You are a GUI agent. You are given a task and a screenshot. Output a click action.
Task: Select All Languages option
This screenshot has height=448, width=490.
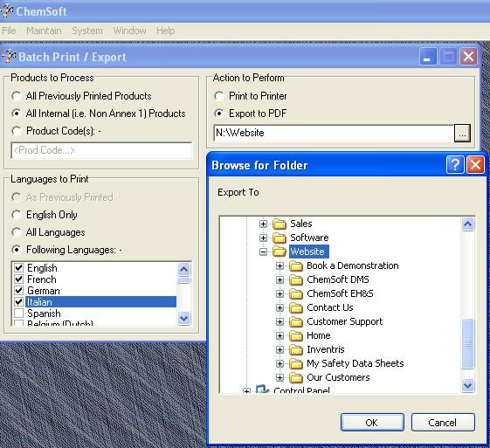click(17, 232)
